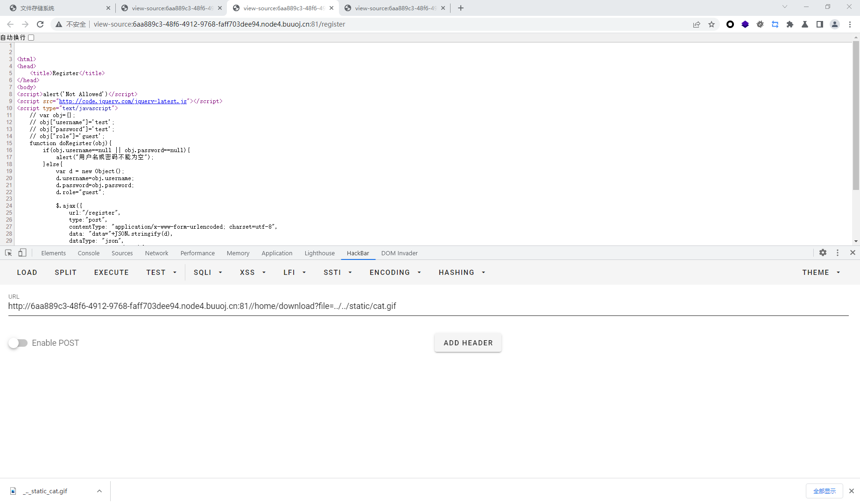
Task: Go back to previous page
Action: pyautogui.click(x=10, y=24)
